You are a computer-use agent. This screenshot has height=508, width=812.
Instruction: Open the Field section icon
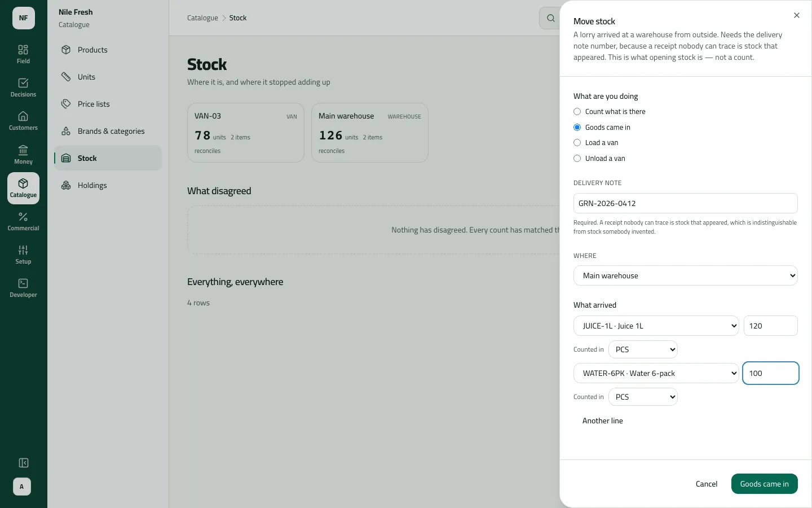pyautogui.click(x=23, y=54)
